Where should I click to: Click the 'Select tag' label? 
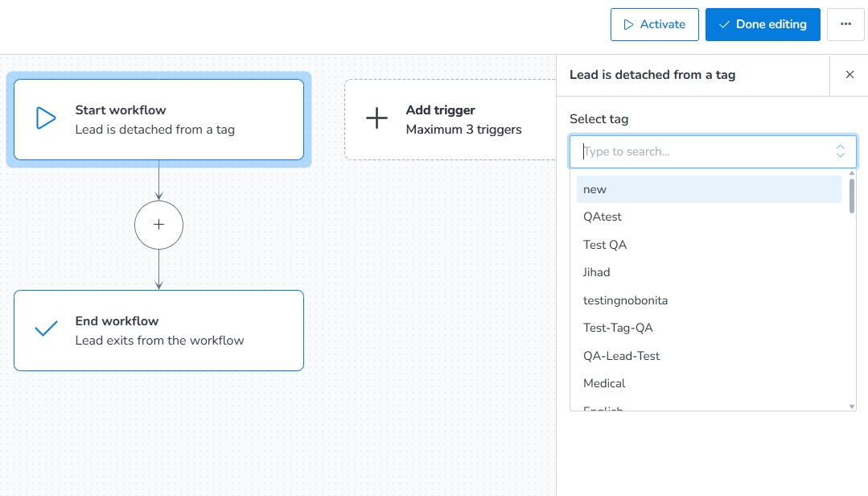point(599,119)
